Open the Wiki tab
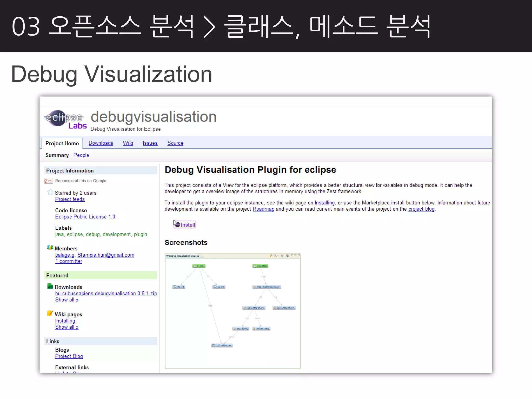 point(128,143)
